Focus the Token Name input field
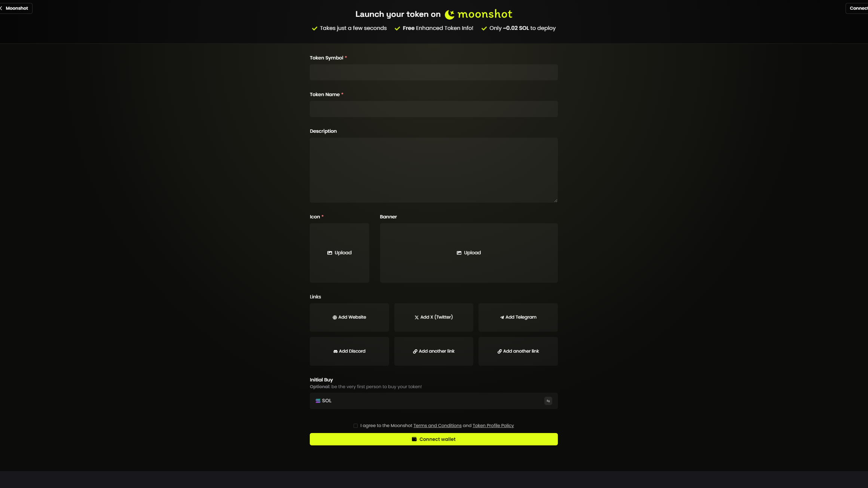The image size is (868, 488). (x=433, y=109)
